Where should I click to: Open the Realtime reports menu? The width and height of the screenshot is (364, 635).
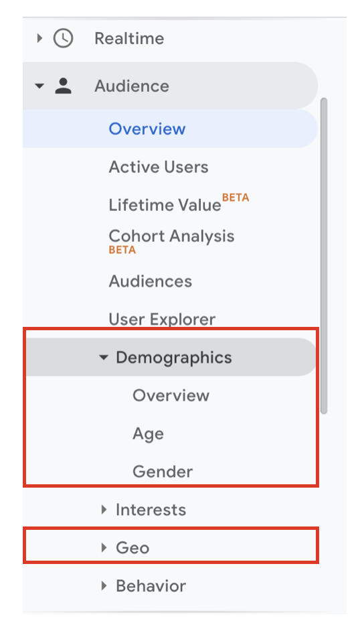(129, 38)
